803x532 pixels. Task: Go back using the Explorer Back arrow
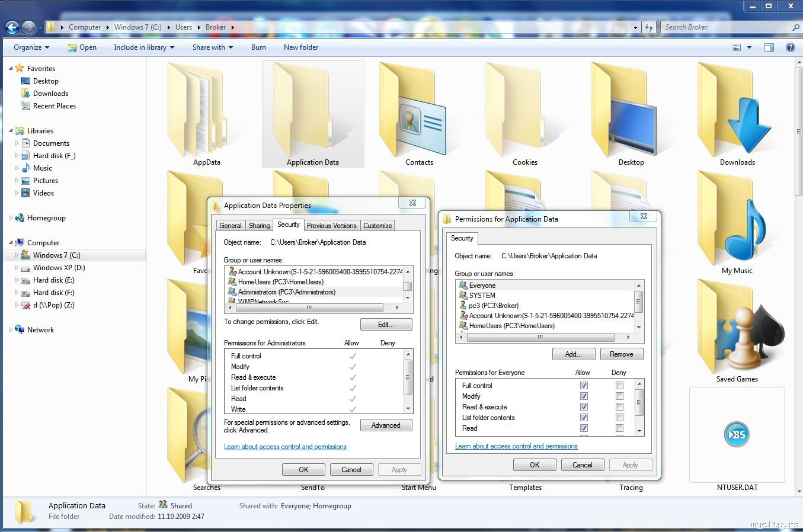click(x=12, y=27)
